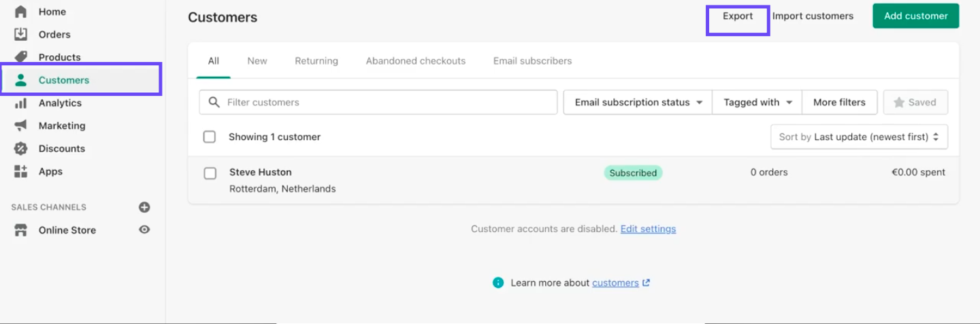
Task: Open the Sort by Last update dropdown
Action: [859, 137]
